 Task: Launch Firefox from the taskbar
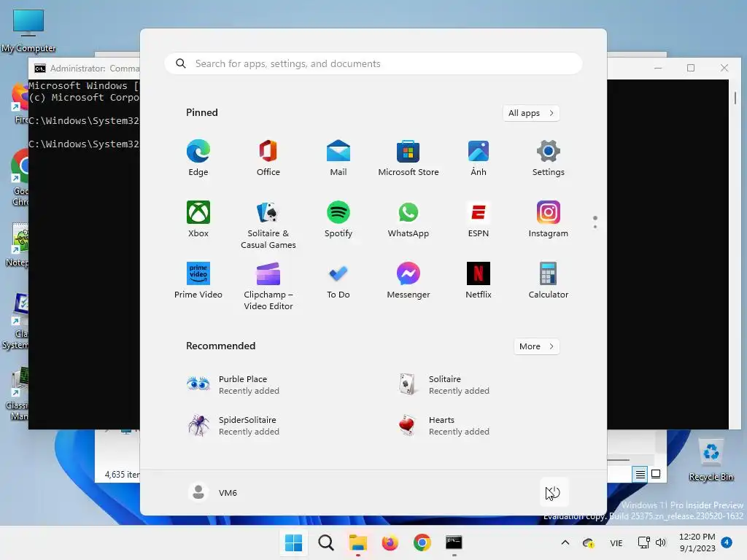[390, 542]
